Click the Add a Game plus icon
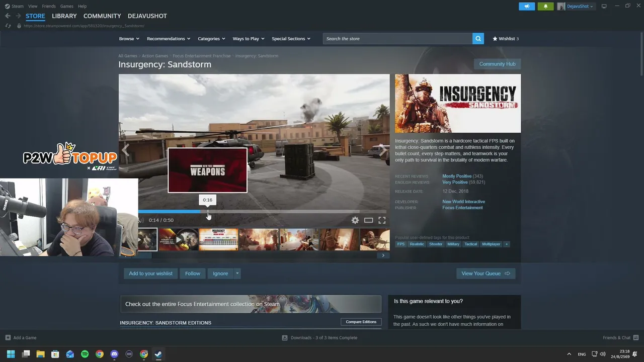The image size is (644, 362). coord(8,338)
